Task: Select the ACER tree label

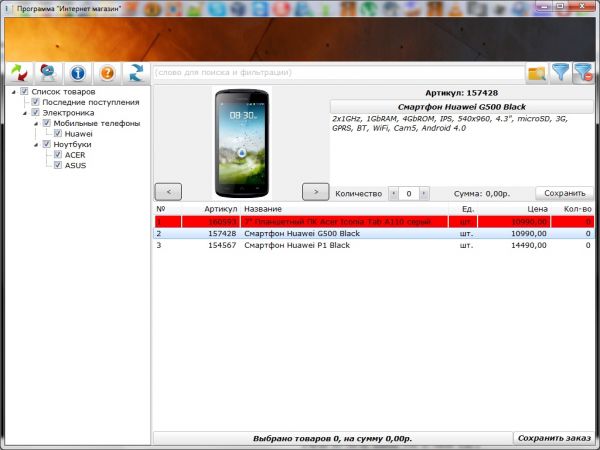Action: coord(75,155)
